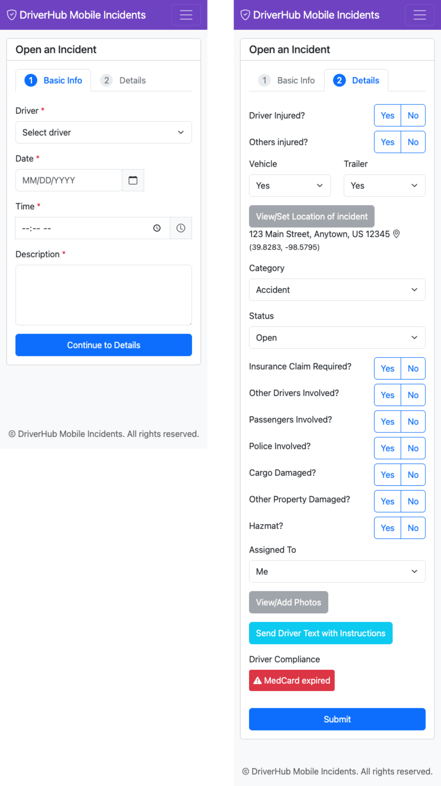Switch to Details tab on left screen
Screen dimensions: 441x786
click(123, 80)
